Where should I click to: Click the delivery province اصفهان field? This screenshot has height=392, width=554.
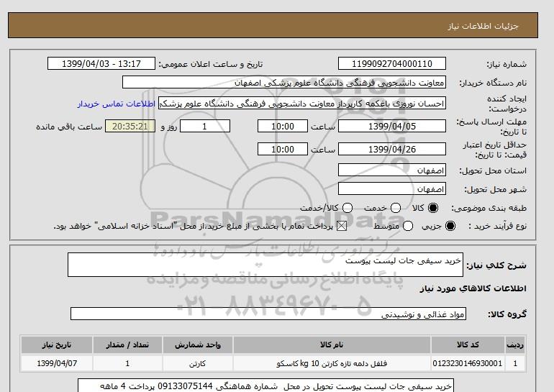pyautogui.click(x=392, y=170)
